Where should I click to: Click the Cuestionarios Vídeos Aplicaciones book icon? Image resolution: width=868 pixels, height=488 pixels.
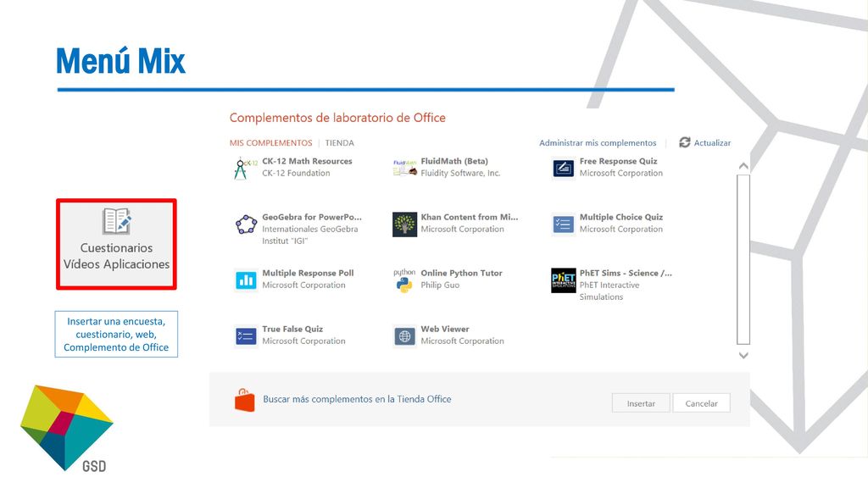[x=116, y=221]
